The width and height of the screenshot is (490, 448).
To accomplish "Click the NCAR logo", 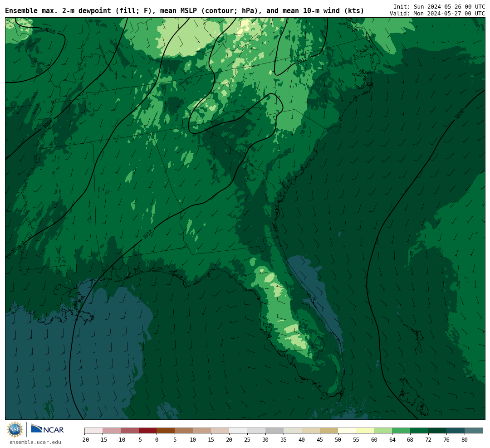I will tap(47, 429).
